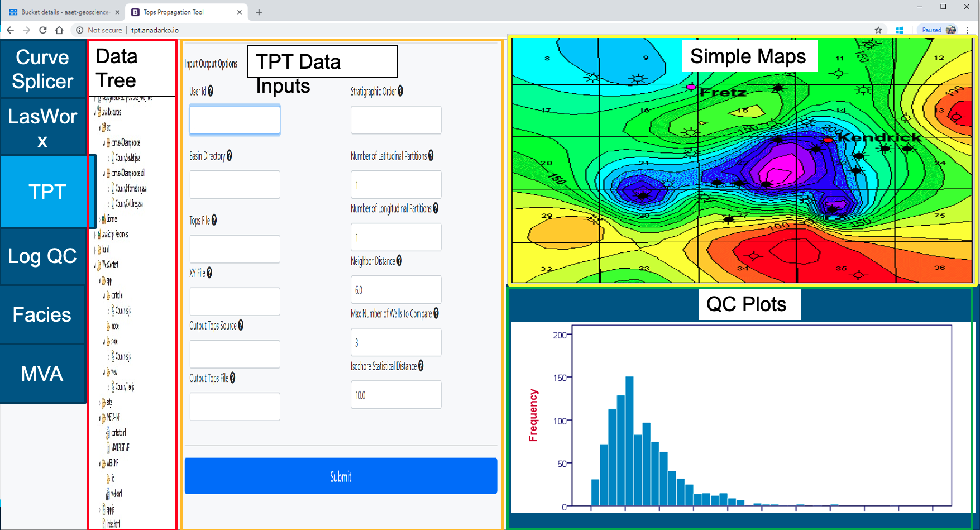
Task: Click the Paused profile button
Action: (938, 30)
